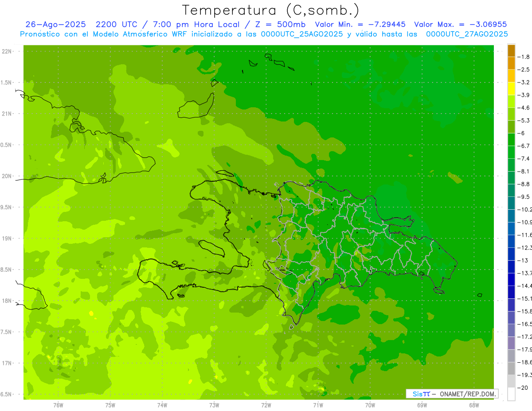Click the '74W' longitude label

pyautogui.click(x=162, y=405)
